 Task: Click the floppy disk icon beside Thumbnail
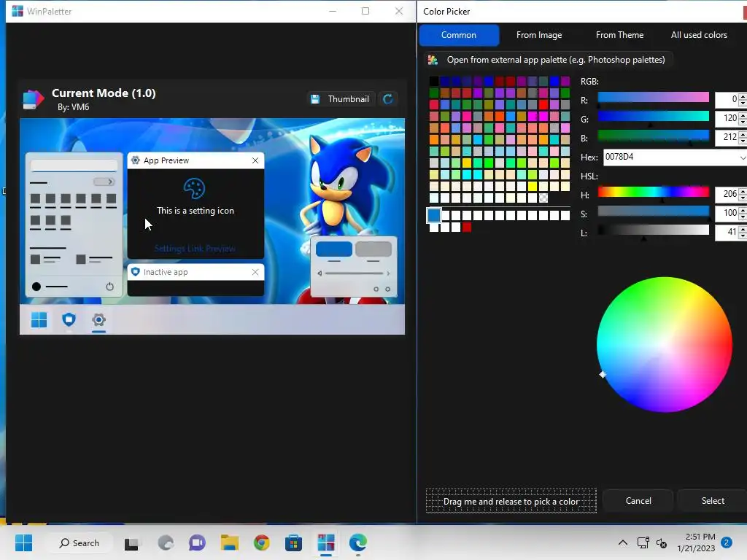tap(315, 99)
